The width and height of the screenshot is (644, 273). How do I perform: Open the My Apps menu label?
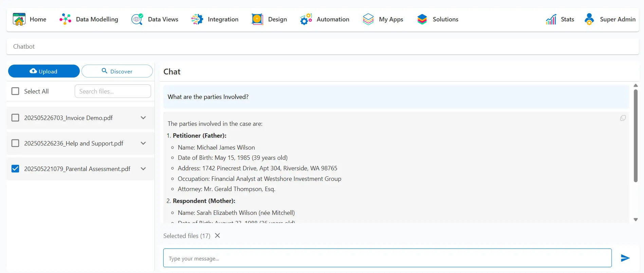391,19
